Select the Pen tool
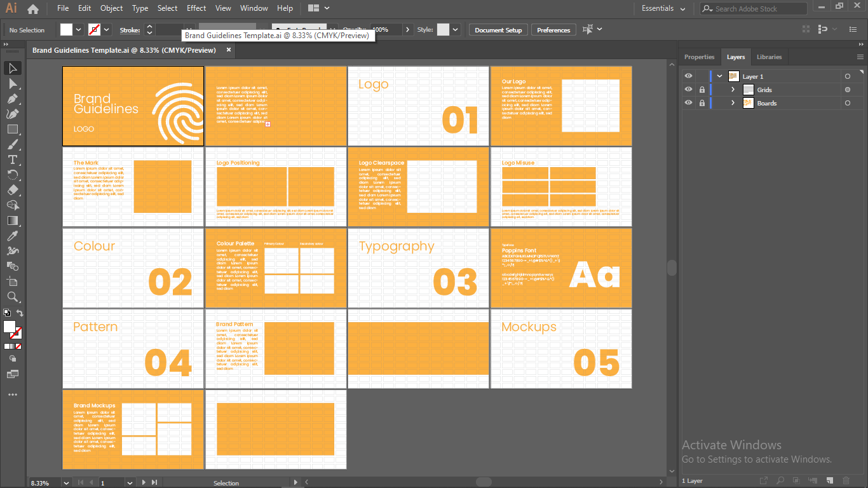This screenshot has width=868, height=488. [12, 98]
